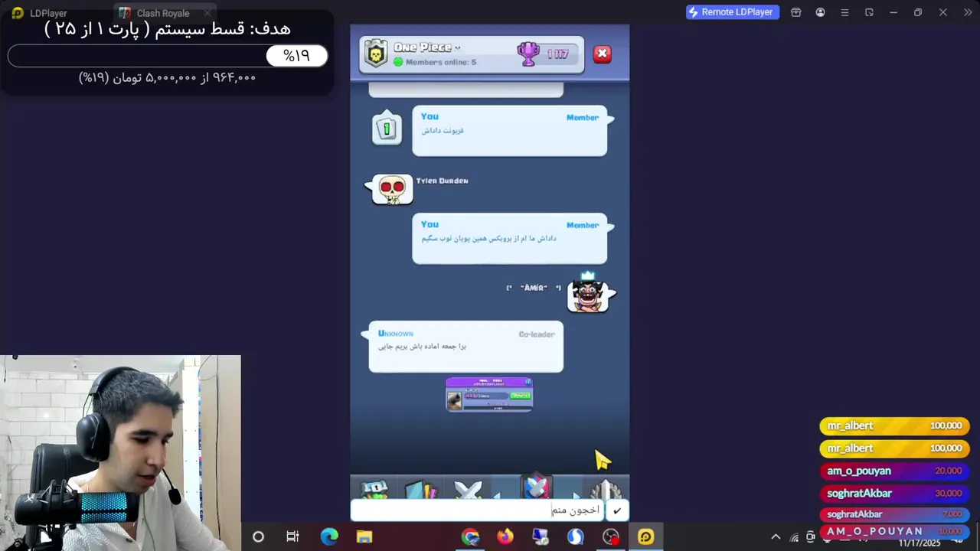Click the Member label on first You message
Screen dimensions: 980x551
[583, 118]
